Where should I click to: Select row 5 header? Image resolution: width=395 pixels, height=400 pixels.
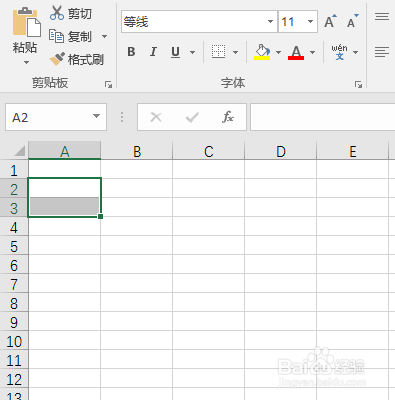point(14,246)
